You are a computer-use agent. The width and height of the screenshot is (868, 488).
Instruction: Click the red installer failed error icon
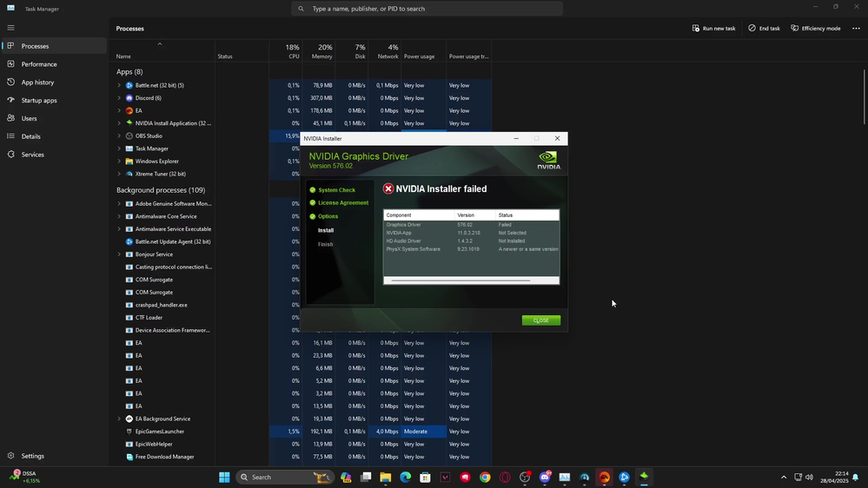(388, 188)
